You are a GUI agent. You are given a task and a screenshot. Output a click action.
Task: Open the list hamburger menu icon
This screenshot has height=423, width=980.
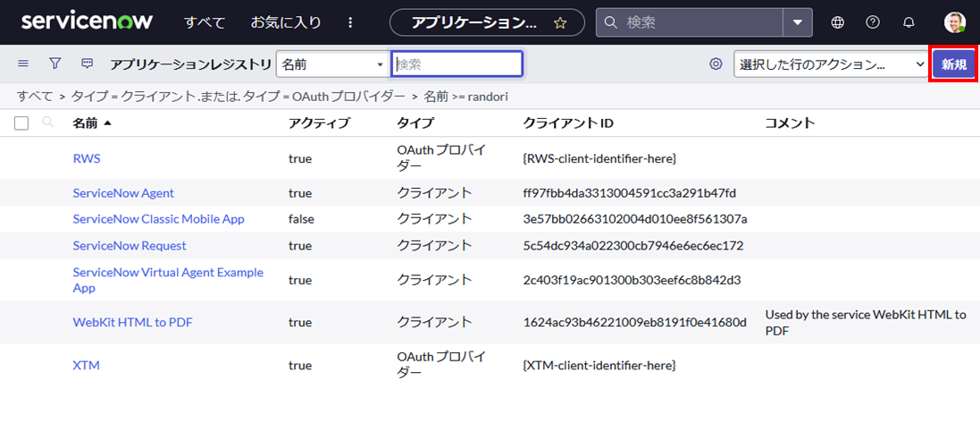[23, 63]
